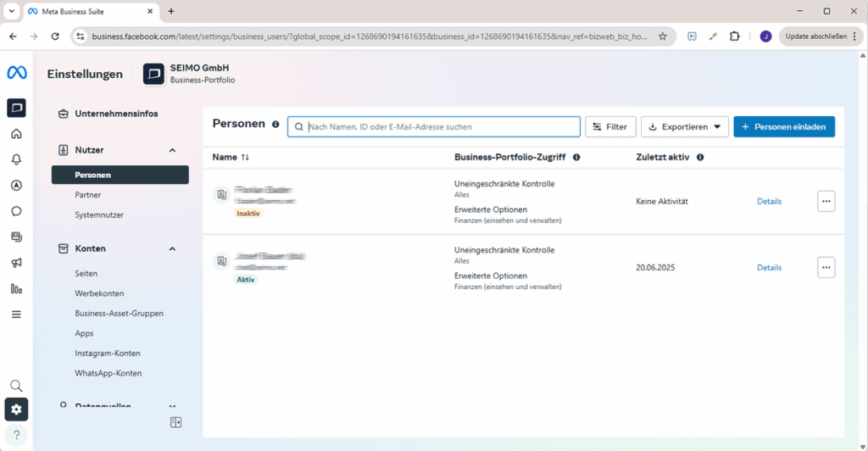Click the SEIMO GmbH portfolio logo

[153, 74]
